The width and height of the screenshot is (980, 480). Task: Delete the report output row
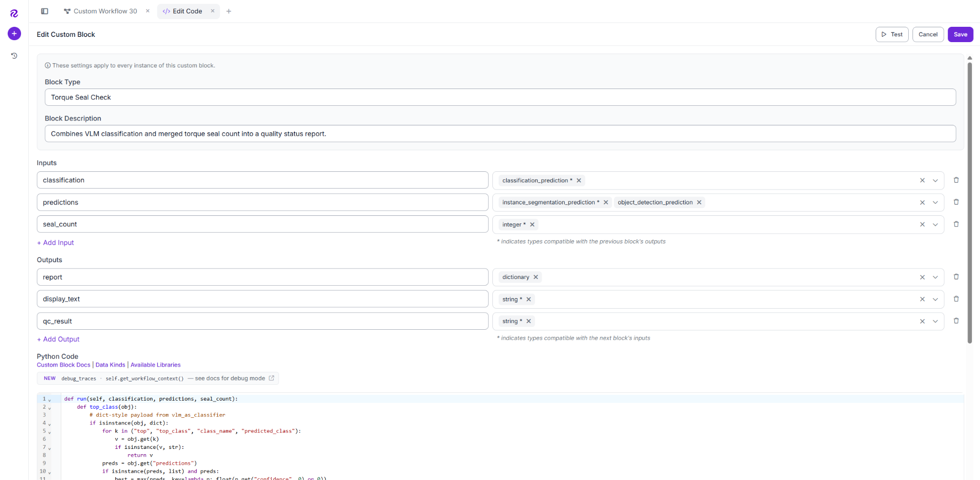click(x=956, y=277)
